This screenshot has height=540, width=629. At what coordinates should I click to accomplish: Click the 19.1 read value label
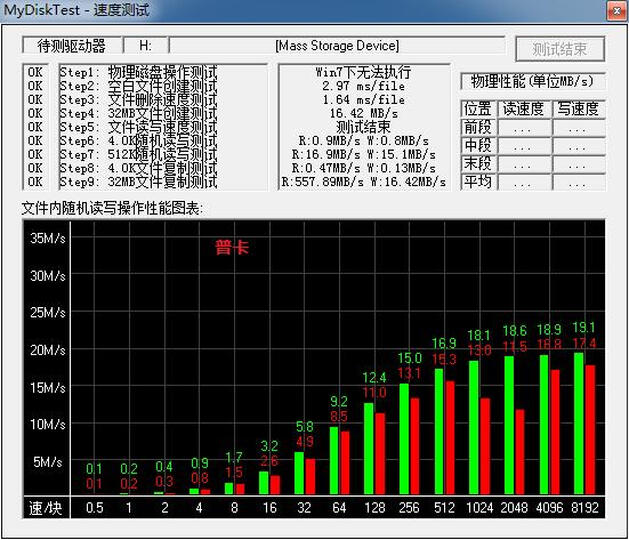584,328
